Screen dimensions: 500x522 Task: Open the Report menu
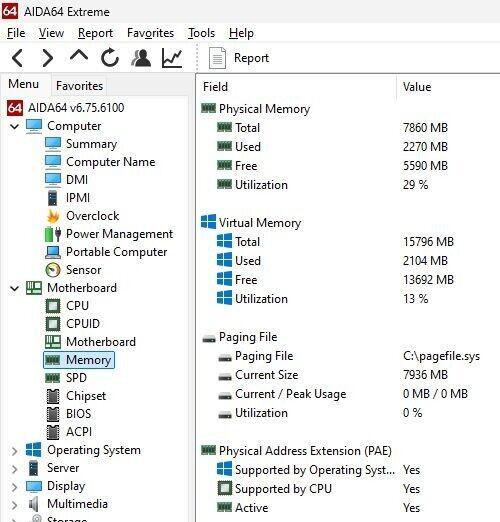[x=95, y=33]
